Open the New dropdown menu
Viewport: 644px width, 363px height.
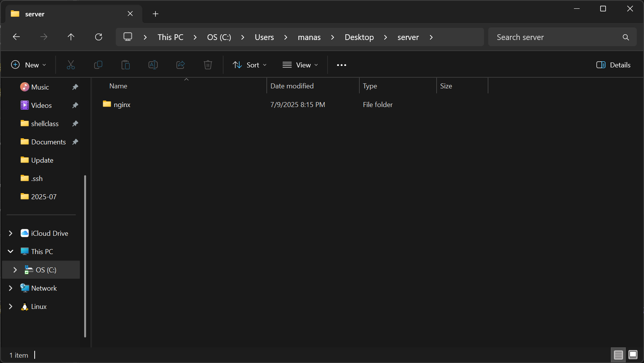coord(29,65)
